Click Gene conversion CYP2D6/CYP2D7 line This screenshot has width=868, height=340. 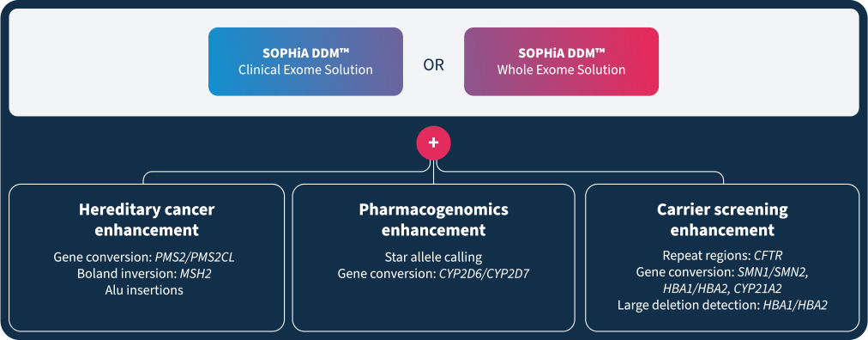(x=433, y=273)
